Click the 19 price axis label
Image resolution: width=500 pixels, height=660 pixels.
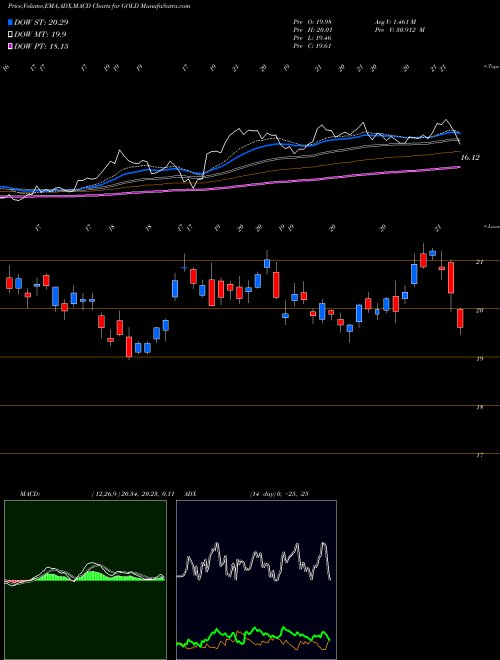pyautogui.click(x=479, y=359)
